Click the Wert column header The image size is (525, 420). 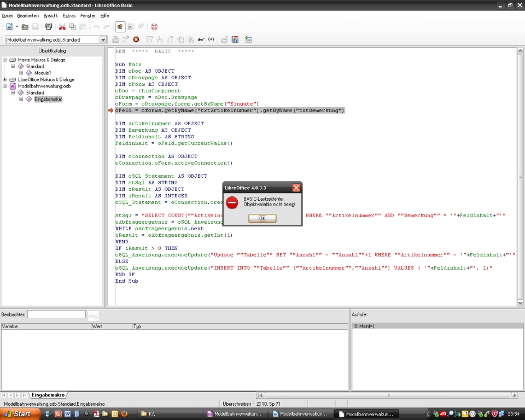(x=112, y=326)
